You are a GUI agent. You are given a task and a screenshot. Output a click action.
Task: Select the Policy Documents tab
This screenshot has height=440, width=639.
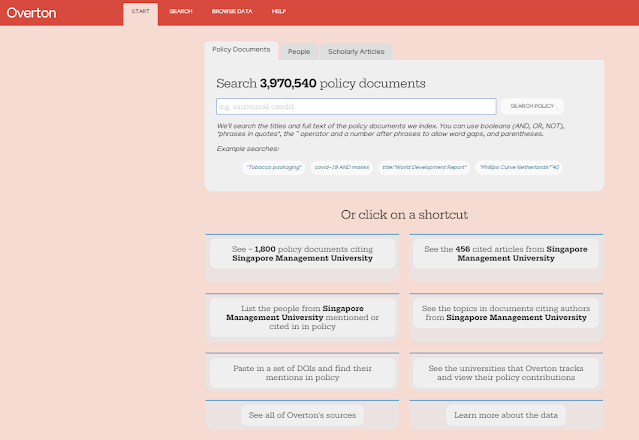click(241, 50)
